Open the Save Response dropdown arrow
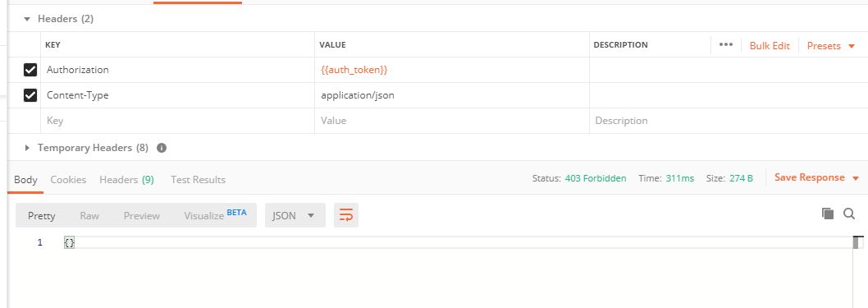This screenshot has width=868, height=308. tap(855, 178)
